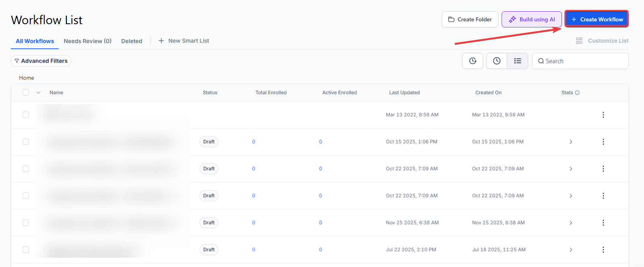Expand the dropdown chevron beside header checkbox

tap(39, 93)
